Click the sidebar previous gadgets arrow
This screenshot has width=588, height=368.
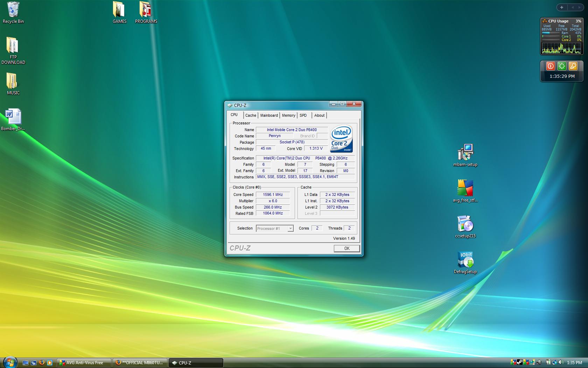[x=573, y=7]
